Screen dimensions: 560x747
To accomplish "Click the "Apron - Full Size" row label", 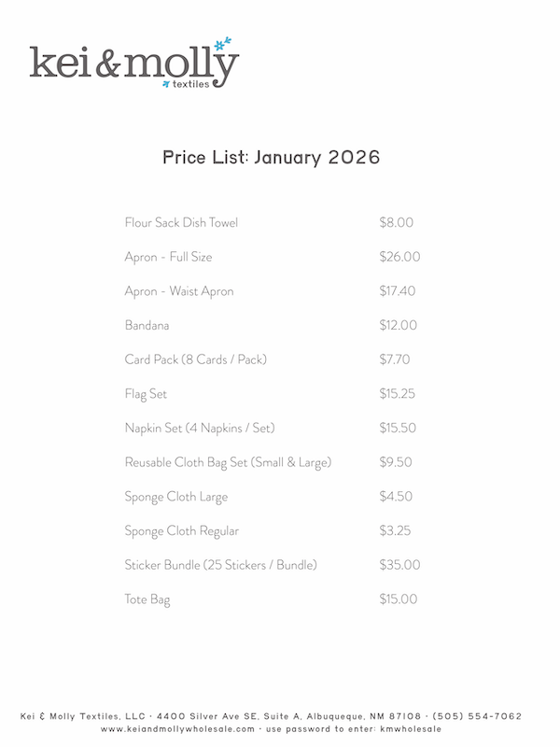I will (168, 257).
